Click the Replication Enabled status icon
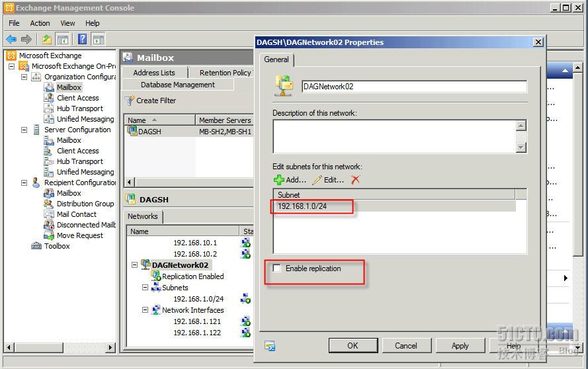Screen dimensions: 588x369 coord(155,276)
